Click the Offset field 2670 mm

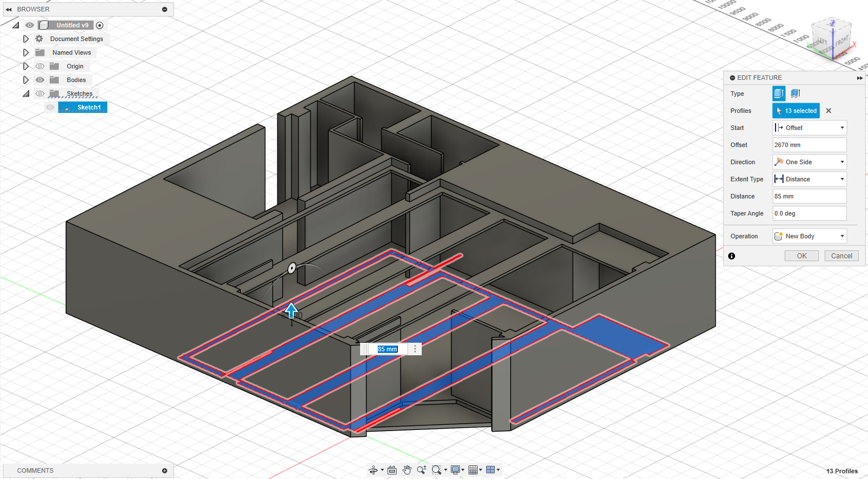coord(809,145)
